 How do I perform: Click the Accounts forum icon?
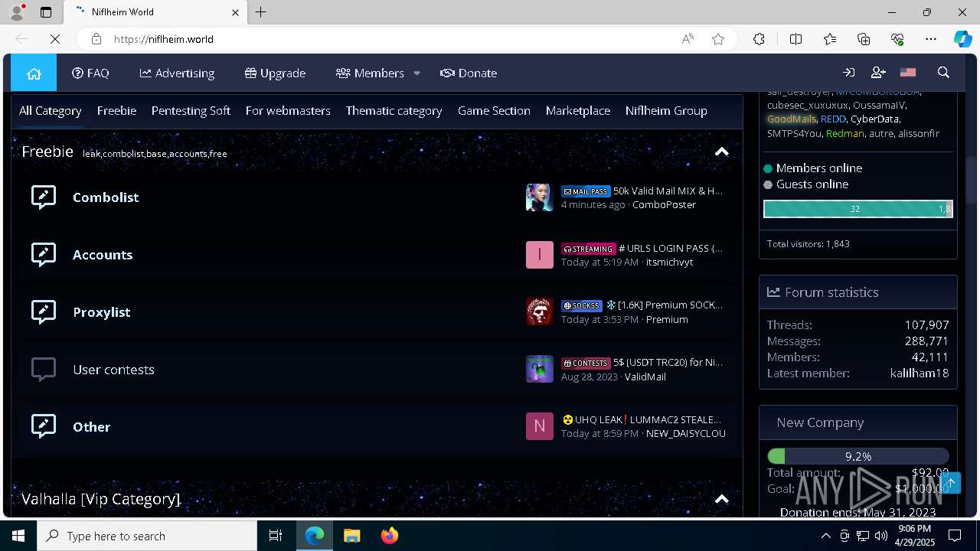point(44,255)
